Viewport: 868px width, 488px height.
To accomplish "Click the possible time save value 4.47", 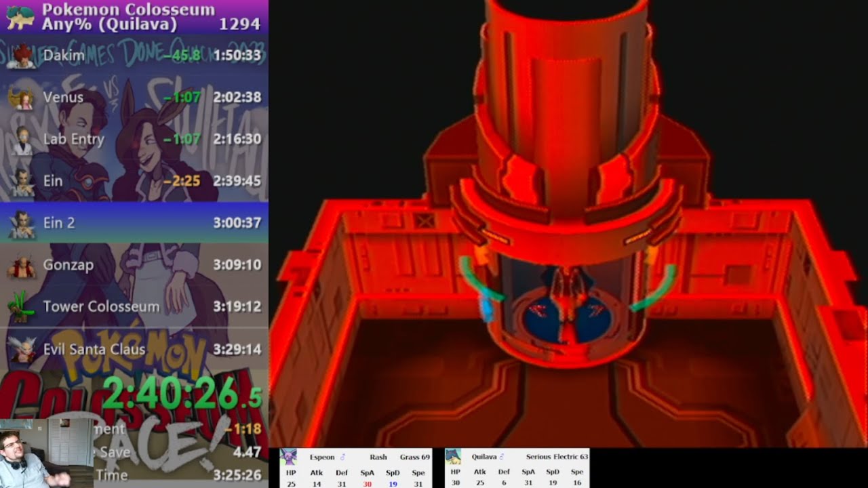I will coord(247,452).
